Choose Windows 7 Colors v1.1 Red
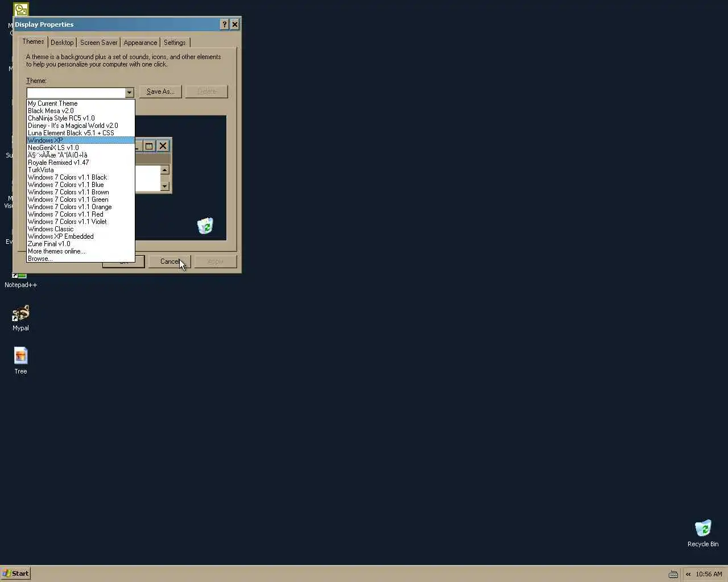Image resolution: width=728 pixels, height=582 pixels. tap(80, 214)
